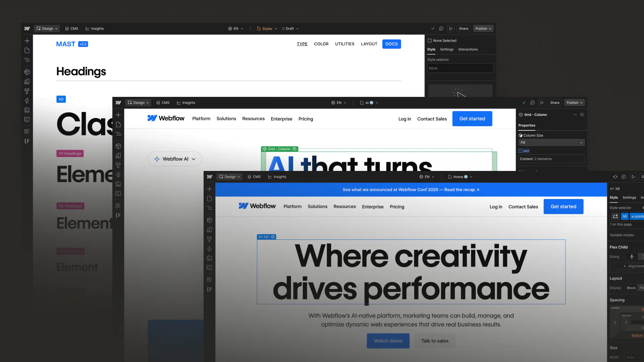Open the Components cube icon in middle window
This screenshot has width=644, height=362.
tap(118, 146)
